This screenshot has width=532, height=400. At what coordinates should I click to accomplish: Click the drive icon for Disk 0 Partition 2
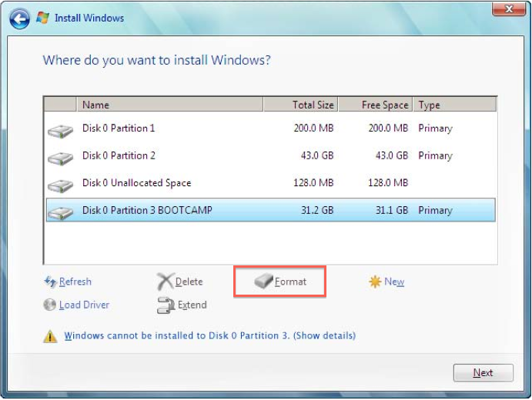pos(60,158)
